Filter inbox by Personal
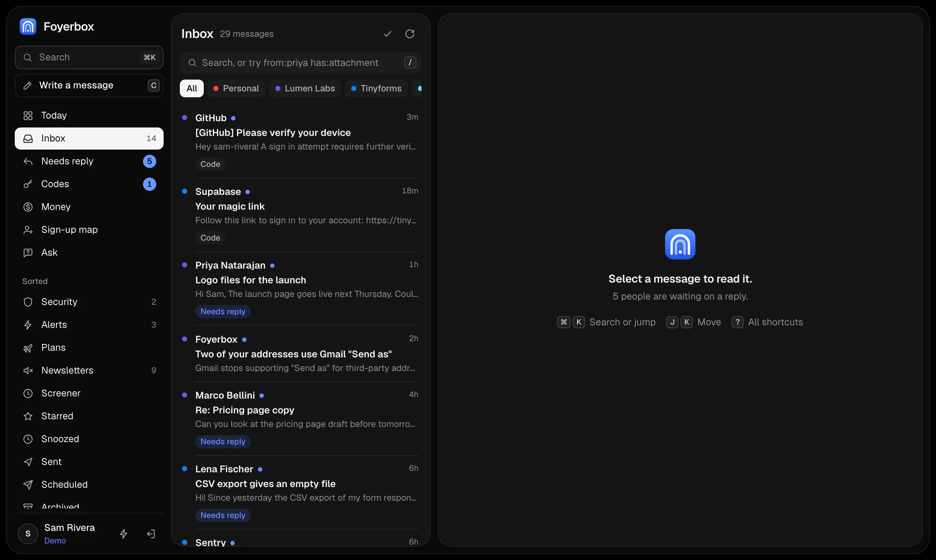936x560 pixels. (x=236, y=88)
